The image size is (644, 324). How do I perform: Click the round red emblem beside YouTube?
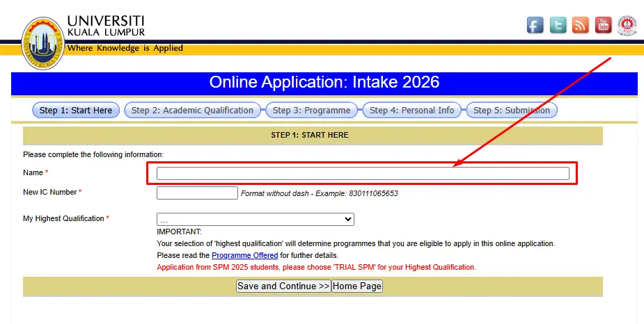627,26
